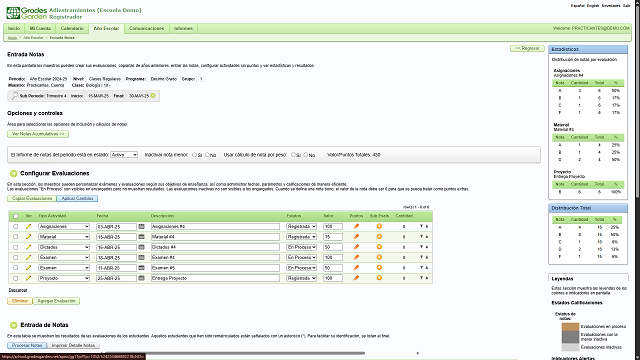The height and width of the screenshot is (360, 640).
Task: Open the Informes tab
Action: point(183,29)
